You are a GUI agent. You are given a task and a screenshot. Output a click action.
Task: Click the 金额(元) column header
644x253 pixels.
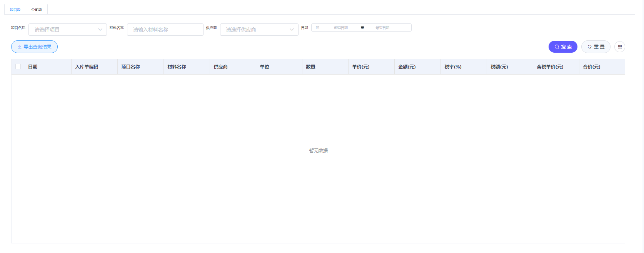[x=418, y=67]
